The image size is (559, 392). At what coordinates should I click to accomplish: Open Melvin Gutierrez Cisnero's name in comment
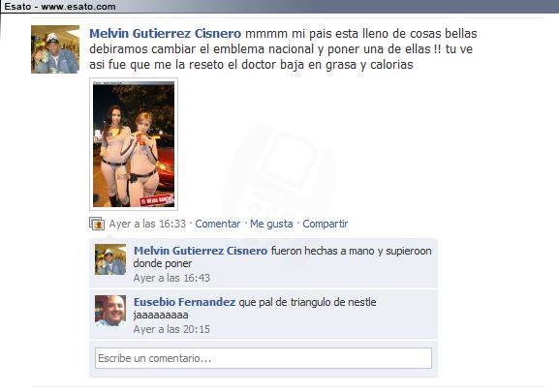tap(201, 251)
